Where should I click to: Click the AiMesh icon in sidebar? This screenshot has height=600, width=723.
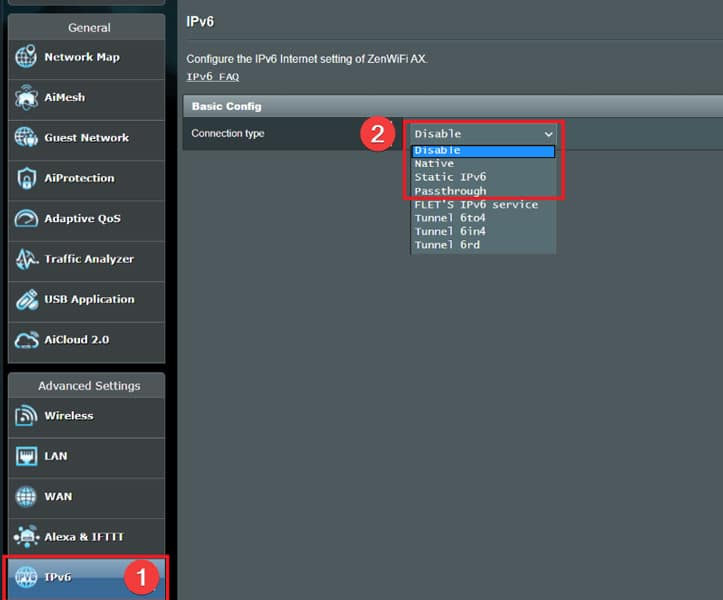click(x=26, y=98)
